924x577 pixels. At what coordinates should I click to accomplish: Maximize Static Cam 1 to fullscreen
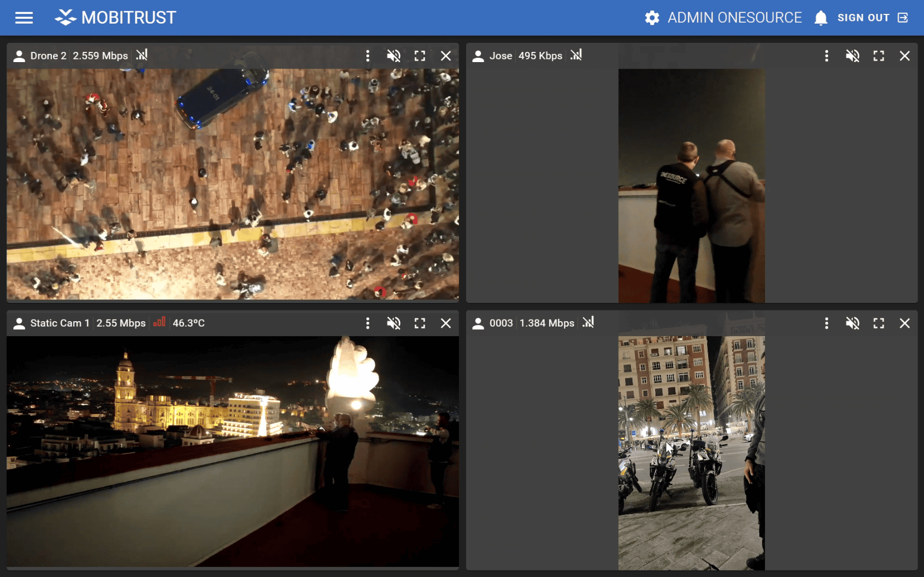420,323
